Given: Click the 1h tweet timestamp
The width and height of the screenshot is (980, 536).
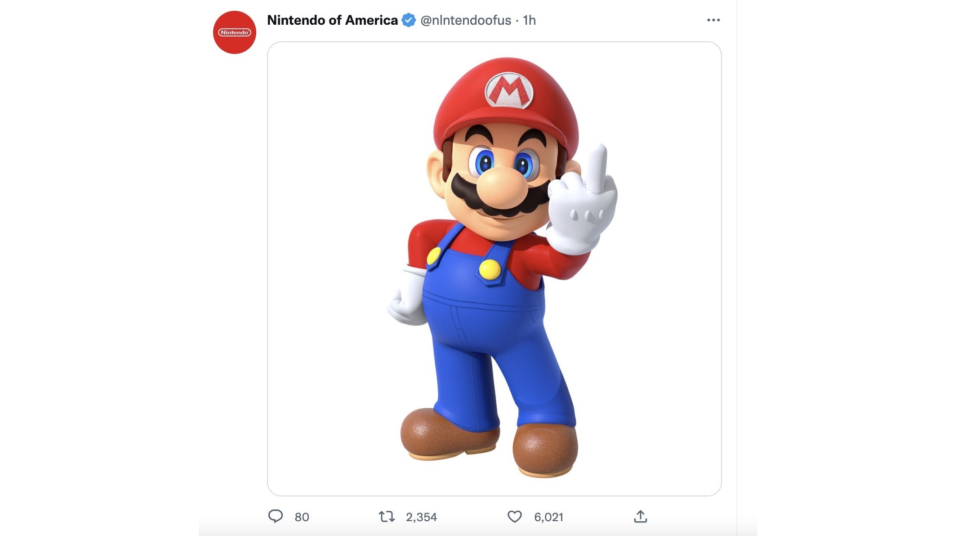Looking at the screenshot, I should [530, 20].
